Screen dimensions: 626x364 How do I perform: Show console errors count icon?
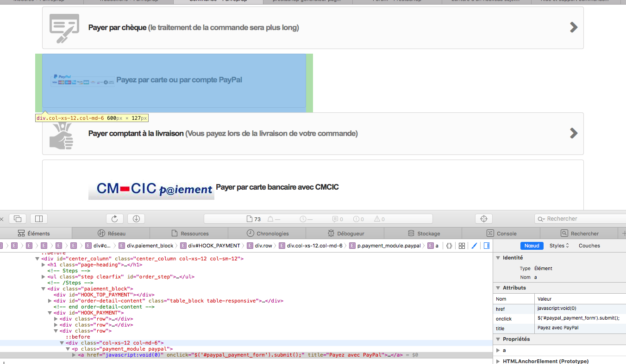(x=358, y=219)
